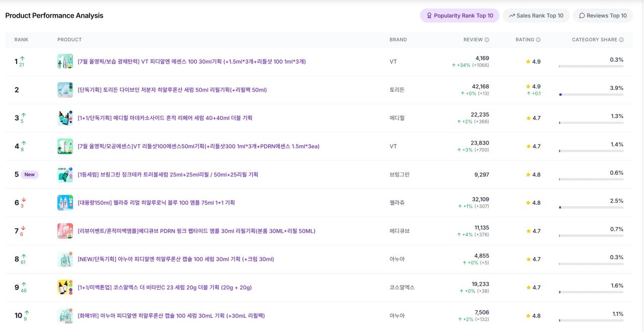644x332 pixels.
Task: Open thumbnail of 웰라쥬 리얼 히알루로닉 앰플 product
Action: tap(65, 203)
